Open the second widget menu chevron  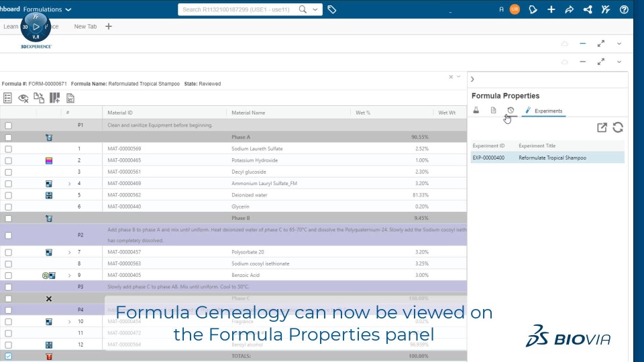coord(619,62)
